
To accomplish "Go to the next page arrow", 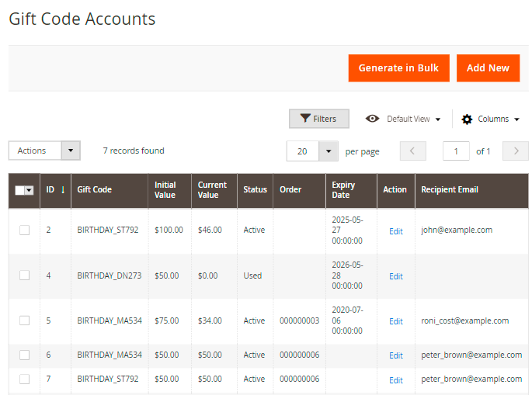I will pyautogui.click(x=515, y=151).
